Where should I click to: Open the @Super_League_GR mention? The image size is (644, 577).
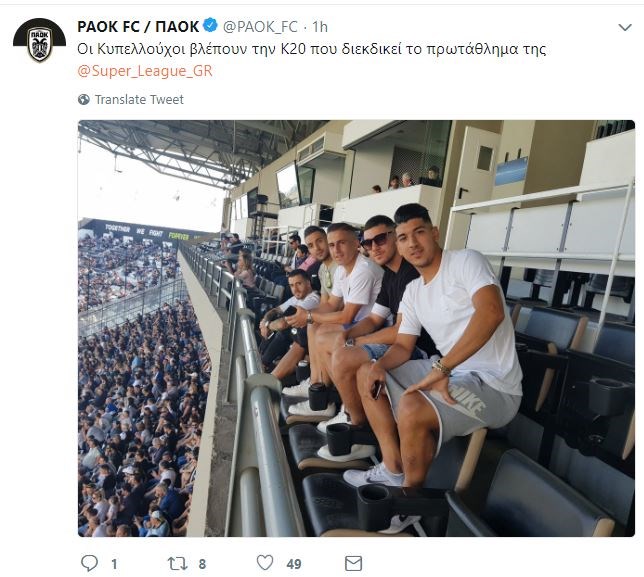145,71
